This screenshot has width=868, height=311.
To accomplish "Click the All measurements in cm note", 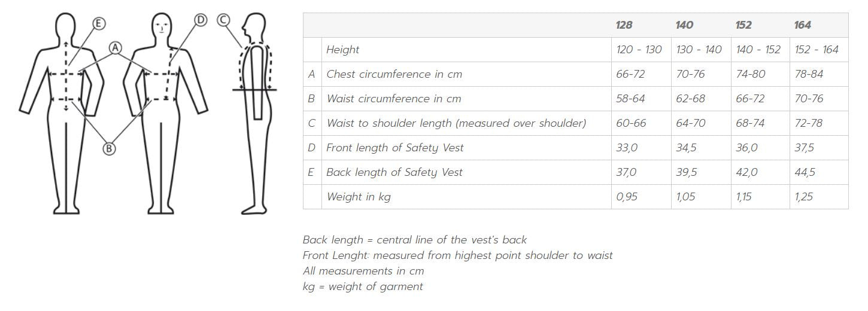I will (x=363, y=271).
